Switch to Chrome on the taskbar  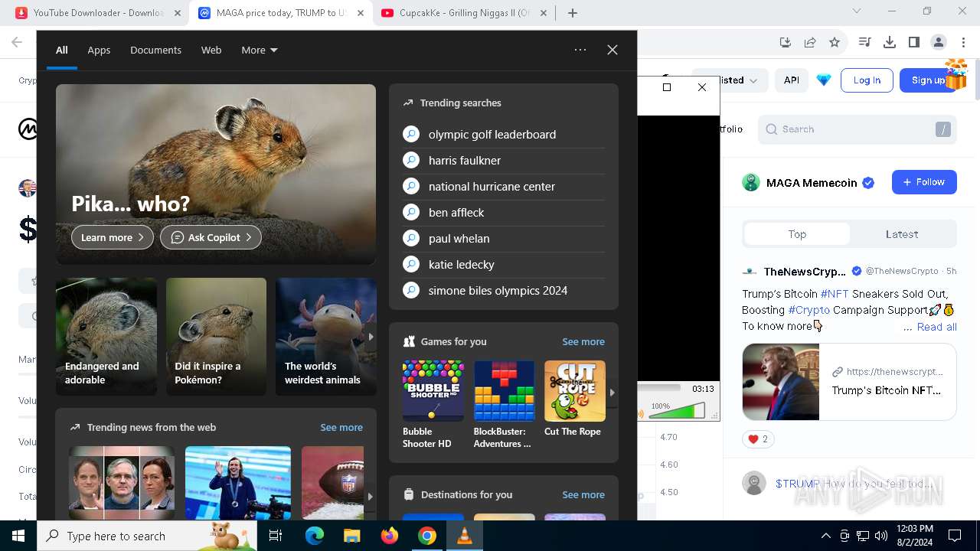point(427,536)
